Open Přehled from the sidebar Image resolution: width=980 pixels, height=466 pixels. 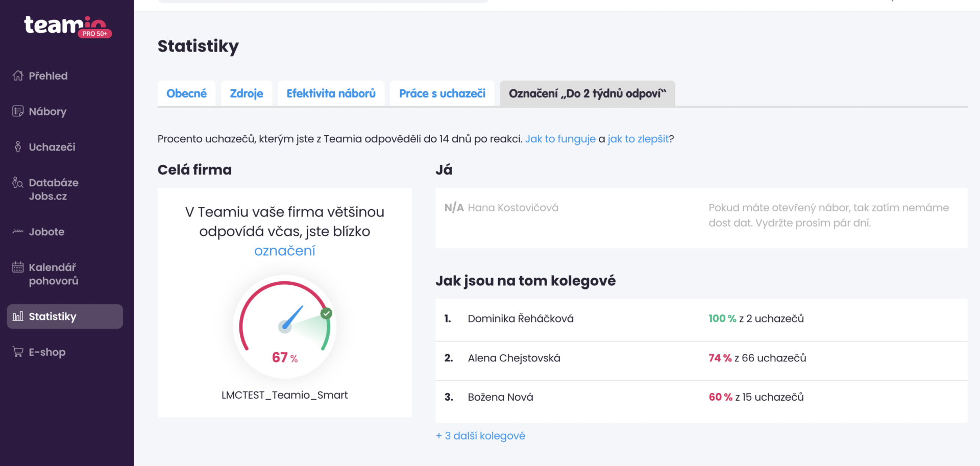pos(48,76)
